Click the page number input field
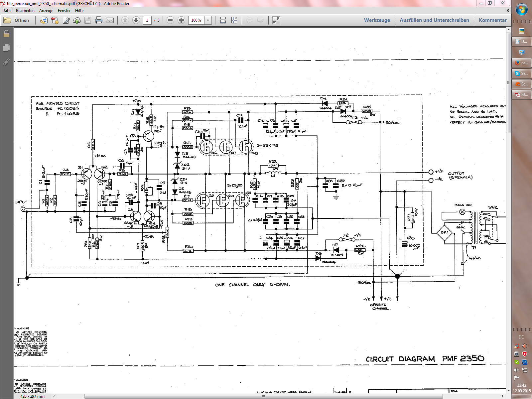 tap(147, 20)
